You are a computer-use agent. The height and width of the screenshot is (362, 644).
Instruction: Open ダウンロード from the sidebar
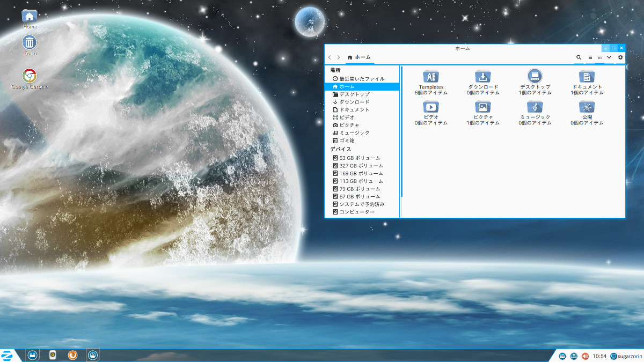(362, 102)
